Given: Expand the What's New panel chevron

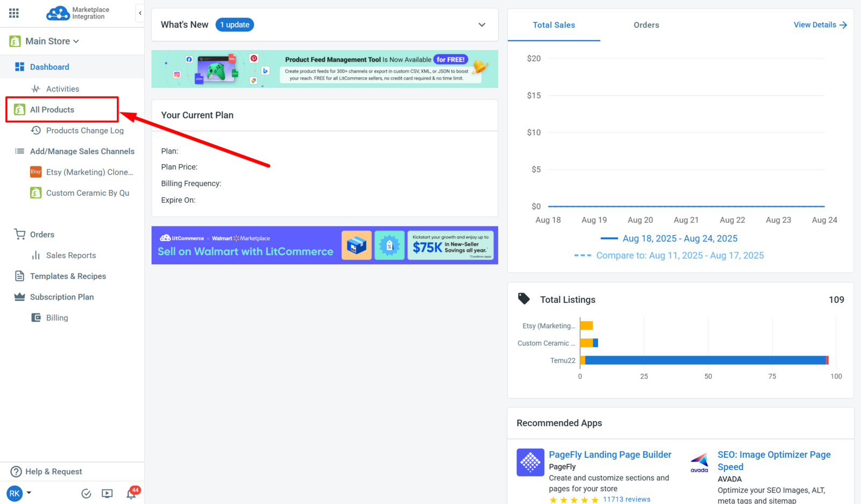Looking at the screenshot, I should (482, 25).
